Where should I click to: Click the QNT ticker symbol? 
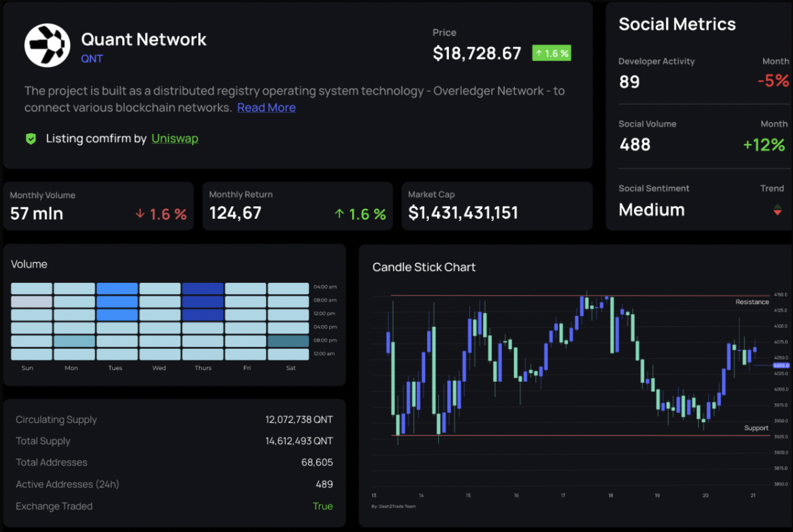[92, 59]
